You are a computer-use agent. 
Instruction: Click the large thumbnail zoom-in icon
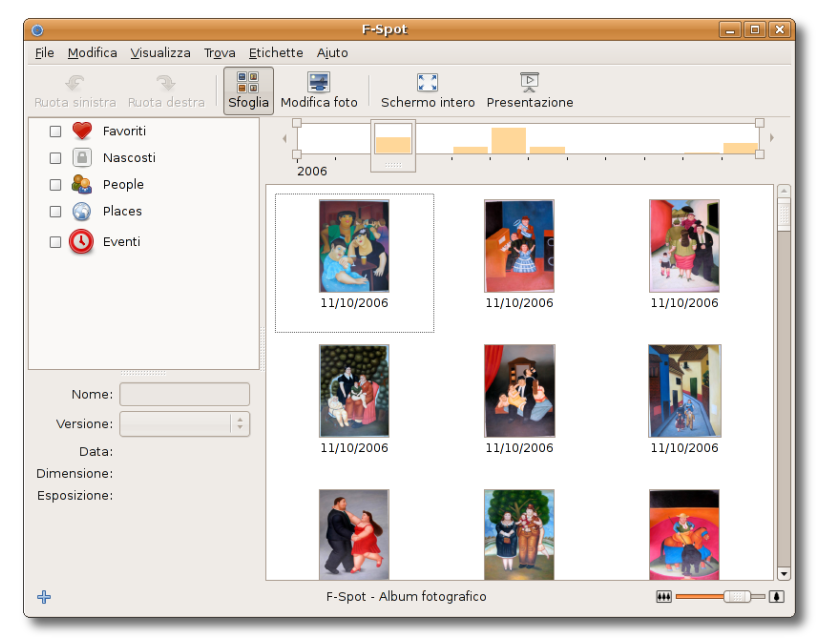[777, 597]
